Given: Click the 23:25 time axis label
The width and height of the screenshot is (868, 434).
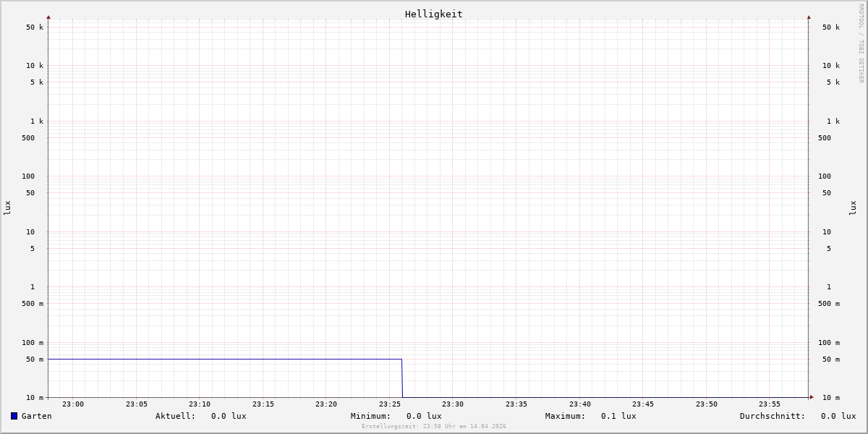Looking at the screenshot, I should pos(390,404).
